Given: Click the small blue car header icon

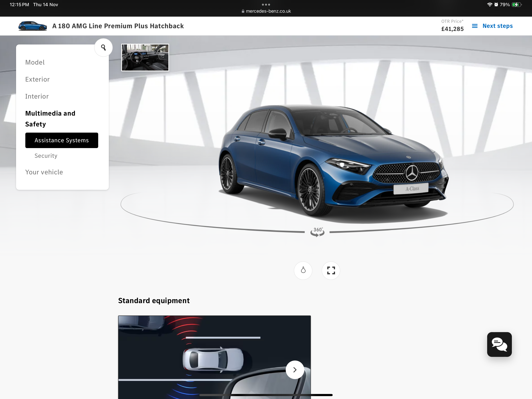Looking at the screenshot, I should click(33, 26).
